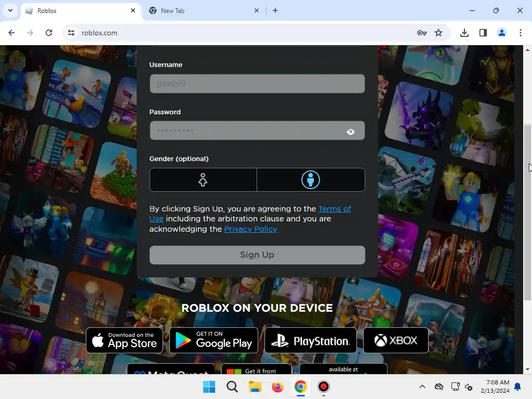Open the Xbox badge

[x=395, y=340]
